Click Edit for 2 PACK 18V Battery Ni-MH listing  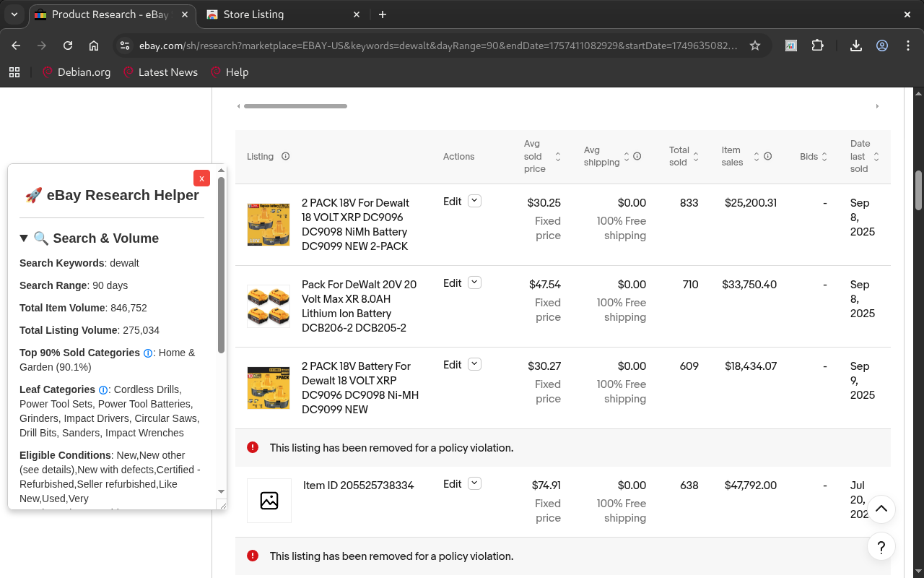tap(452, 365)
